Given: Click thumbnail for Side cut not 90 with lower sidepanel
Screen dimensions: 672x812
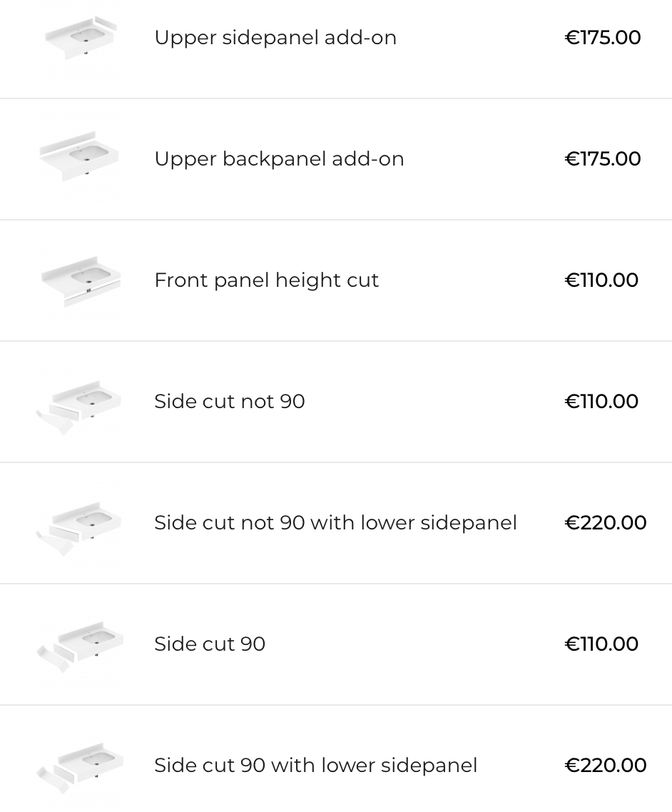Looking at the screenshot, I should 80,523.
